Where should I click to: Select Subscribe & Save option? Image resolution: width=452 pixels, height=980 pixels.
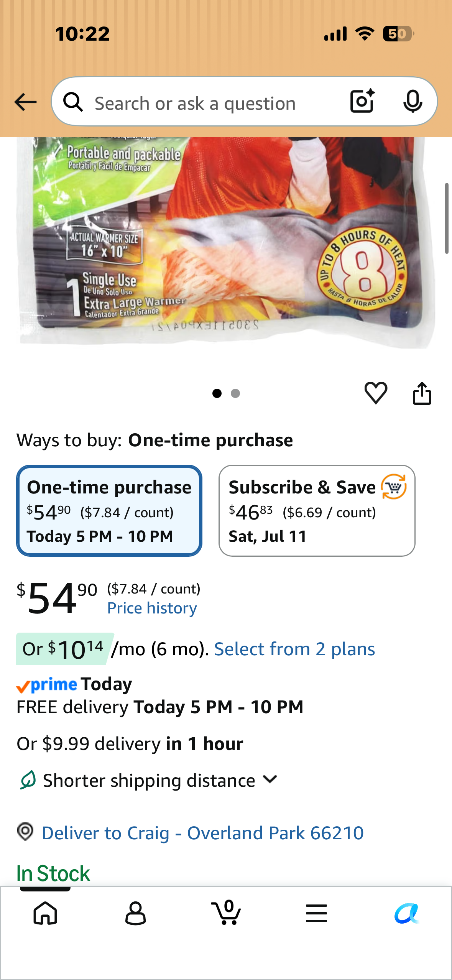coord(317,511)
